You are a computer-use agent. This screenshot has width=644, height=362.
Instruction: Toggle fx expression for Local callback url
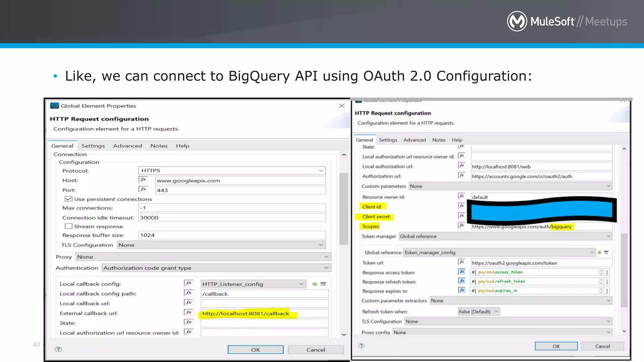[188, 303]
